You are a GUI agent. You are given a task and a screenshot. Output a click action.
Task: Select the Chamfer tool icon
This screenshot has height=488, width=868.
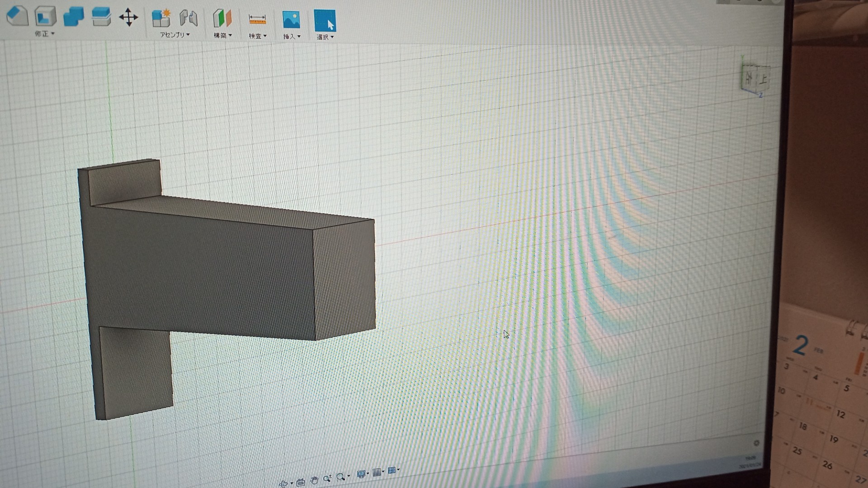point(17,16)
